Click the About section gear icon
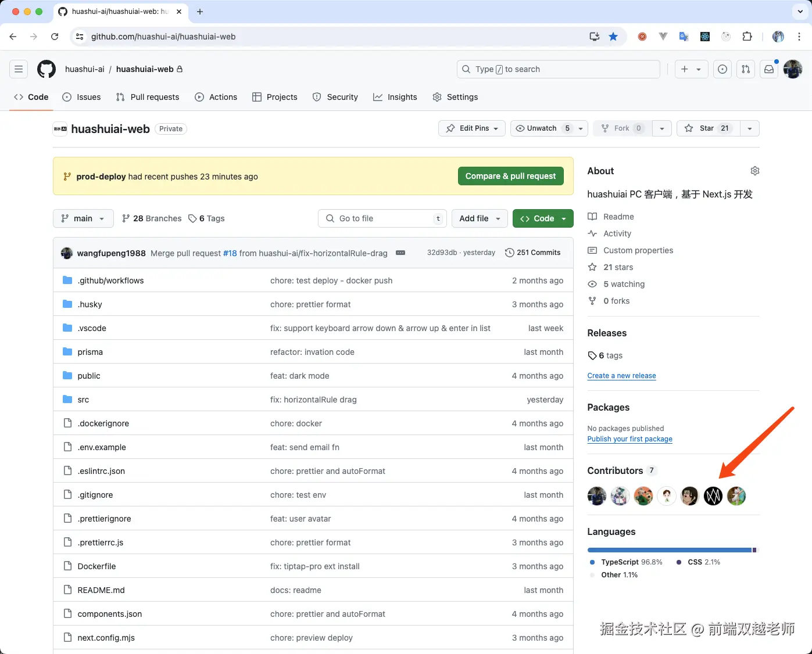 (754, 171)
